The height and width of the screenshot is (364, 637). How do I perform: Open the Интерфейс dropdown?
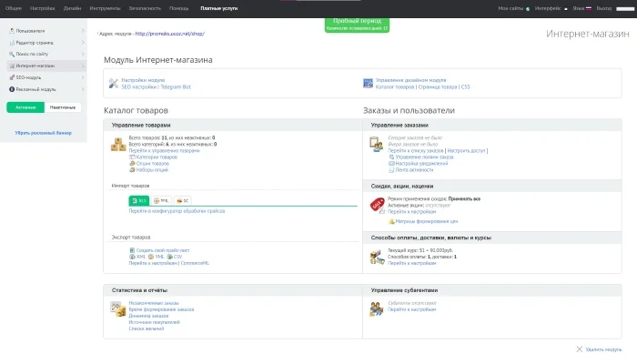pyautogui.click(x=551, y=8)
